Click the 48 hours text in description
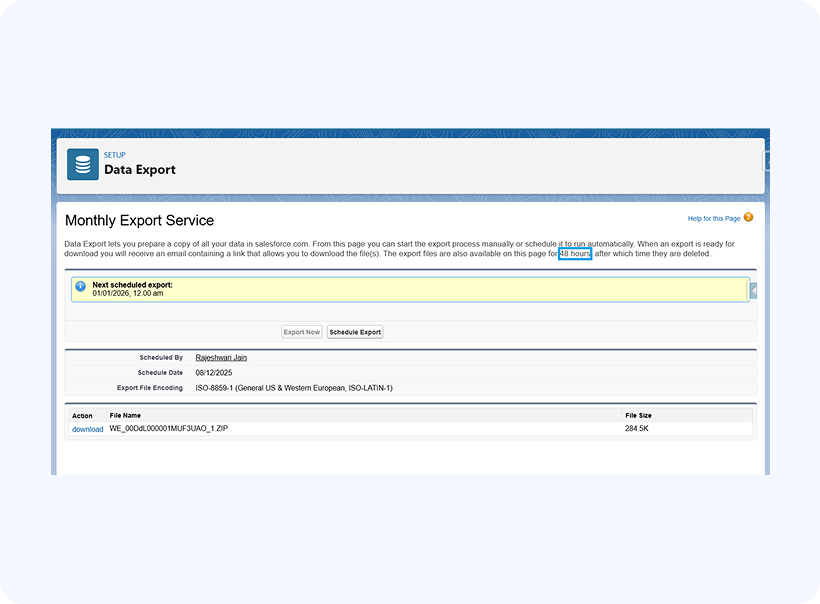 click(x=575, y=254)
